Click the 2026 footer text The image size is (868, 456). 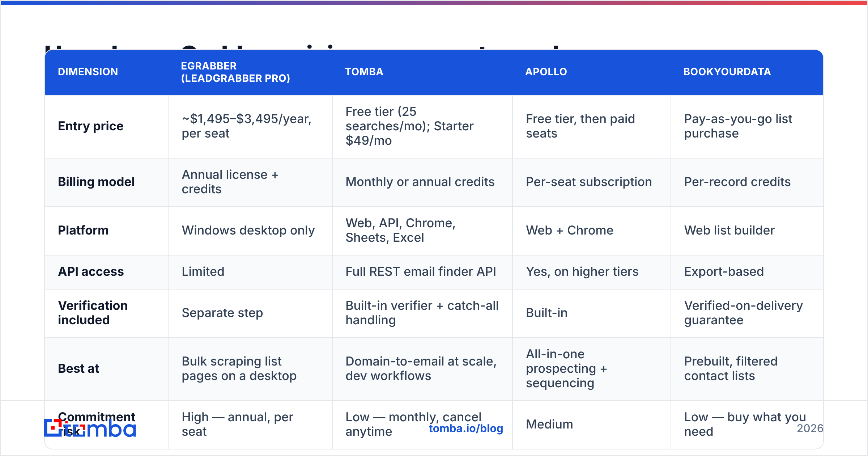click(810, 428)
